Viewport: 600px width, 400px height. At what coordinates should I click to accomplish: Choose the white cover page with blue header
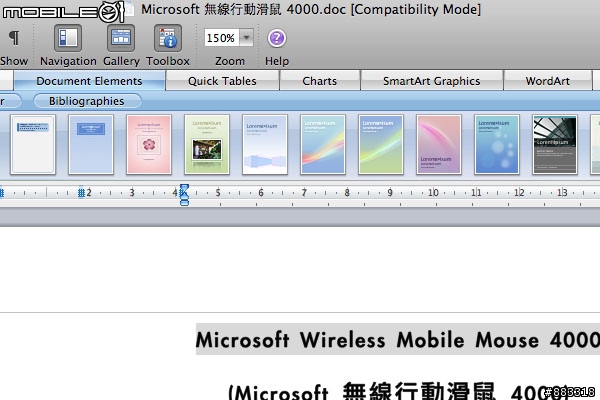pyautogui.click(x=33, y=144)
